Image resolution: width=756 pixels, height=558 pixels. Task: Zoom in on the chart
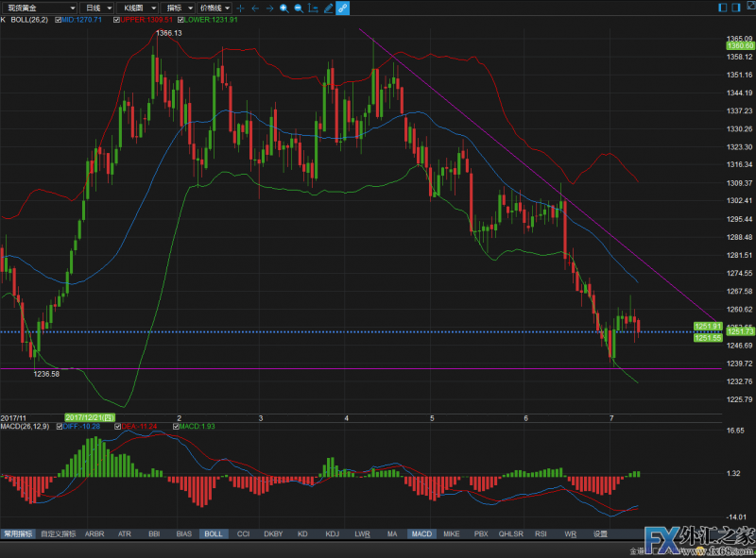coord(284,8)
